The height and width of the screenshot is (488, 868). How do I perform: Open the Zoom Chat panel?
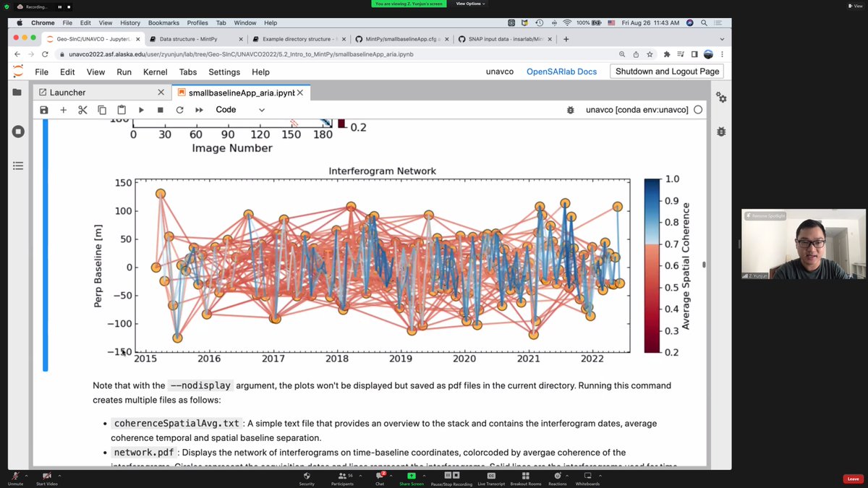click(379, 479)
